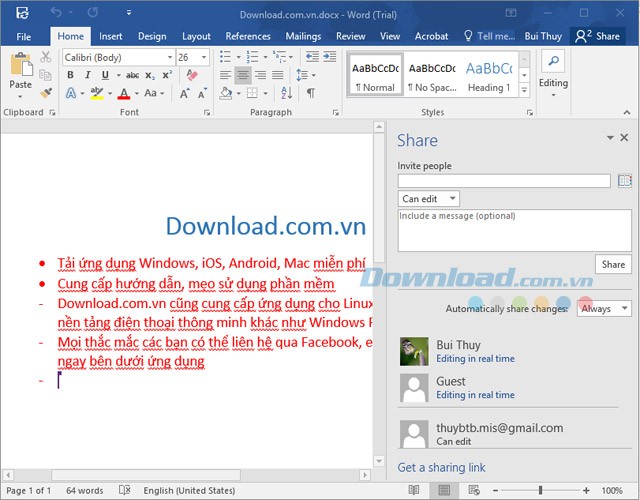640x500 pixels.
Task: Open the Always auto-share changes dropdown
Action: tap(605, 309)
